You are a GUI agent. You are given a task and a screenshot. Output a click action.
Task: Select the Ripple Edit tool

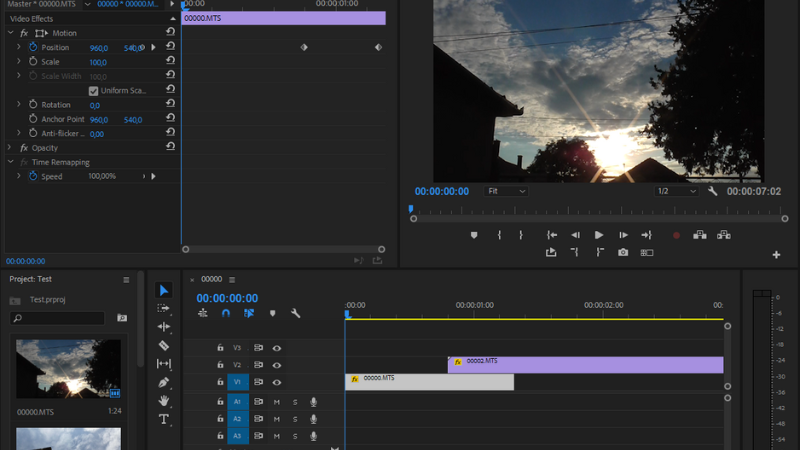click(164, 327)
